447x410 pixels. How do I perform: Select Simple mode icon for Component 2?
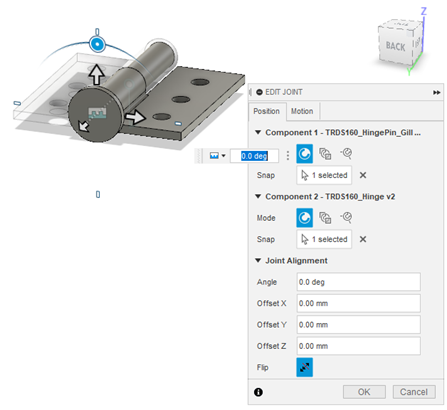(x=304, y=218)
